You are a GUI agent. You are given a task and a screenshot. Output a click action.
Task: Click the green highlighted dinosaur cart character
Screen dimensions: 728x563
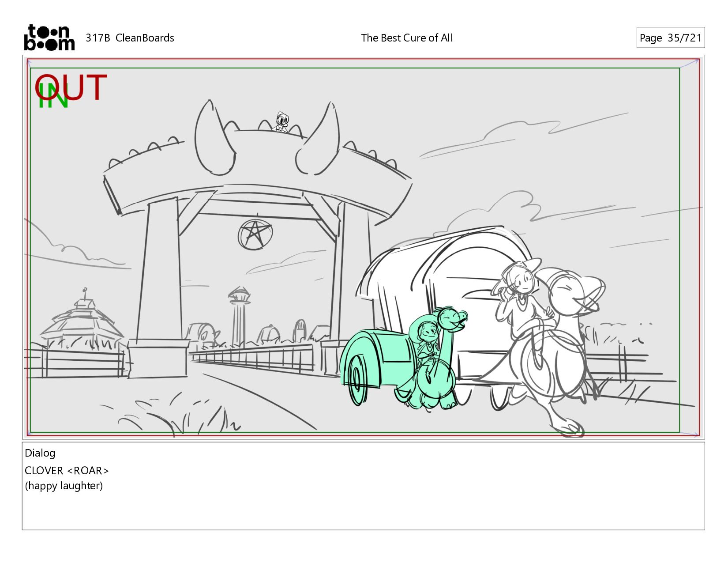point(404,359)
